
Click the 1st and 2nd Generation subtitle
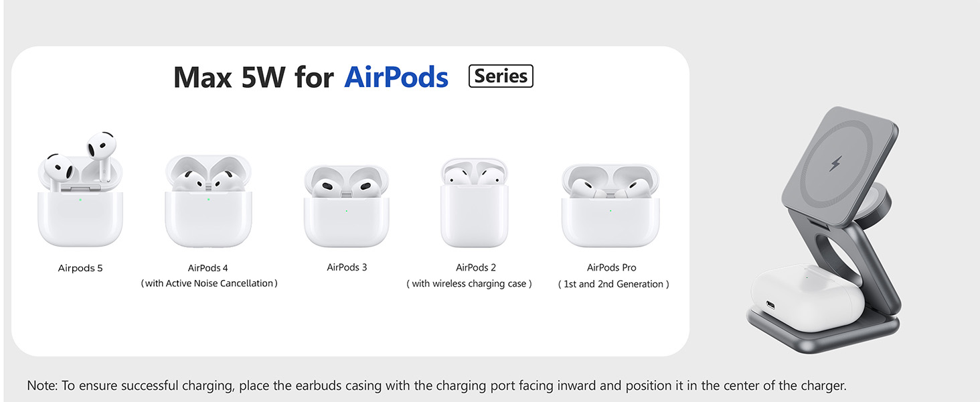tap(613, 284)
